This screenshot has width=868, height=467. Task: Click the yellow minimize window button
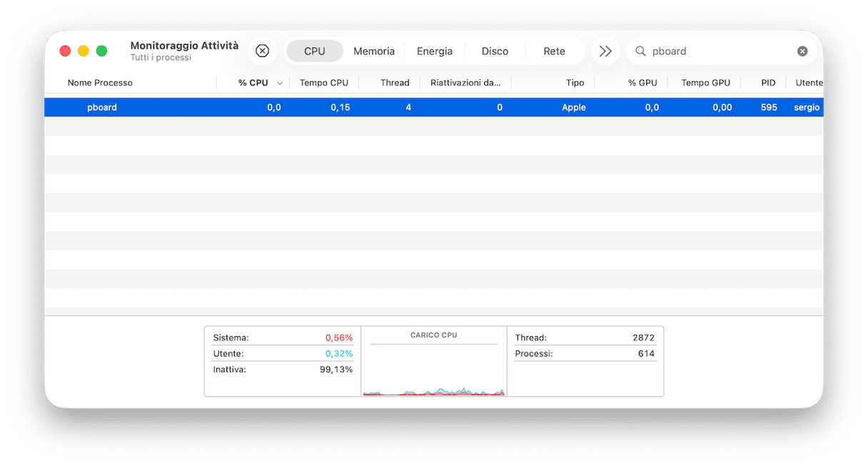84,51
